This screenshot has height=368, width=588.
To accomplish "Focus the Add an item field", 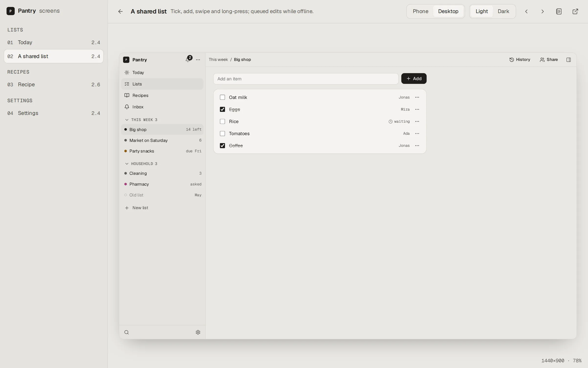I will tap(306, 79).
